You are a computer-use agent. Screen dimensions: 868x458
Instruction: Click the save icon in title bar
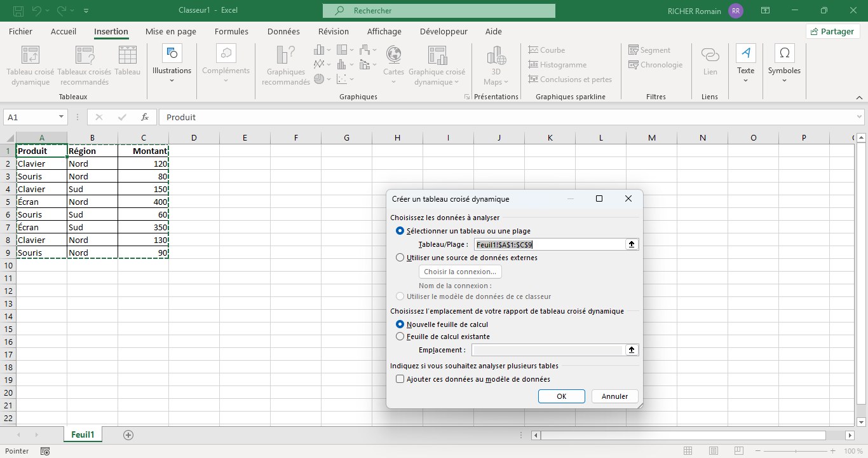click(x=18, y=11)
